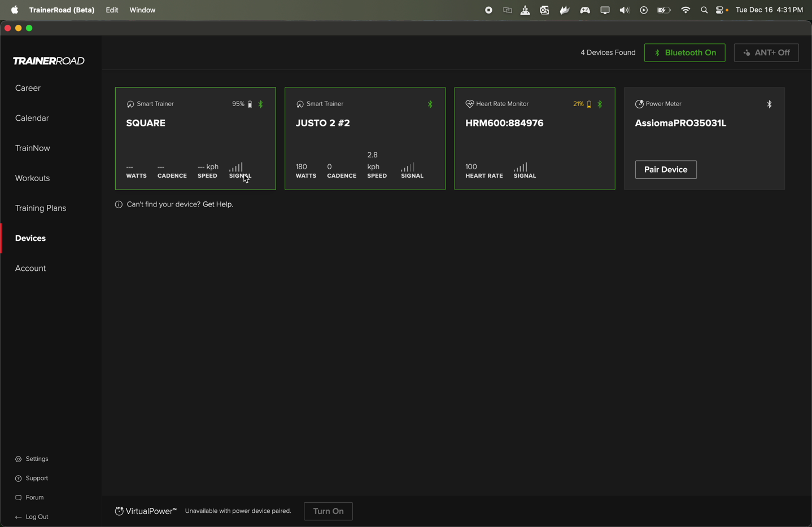The image size is (812, 527).
Task: Click the Settings gear icon in sidebar
Action: tap(18, 459)
